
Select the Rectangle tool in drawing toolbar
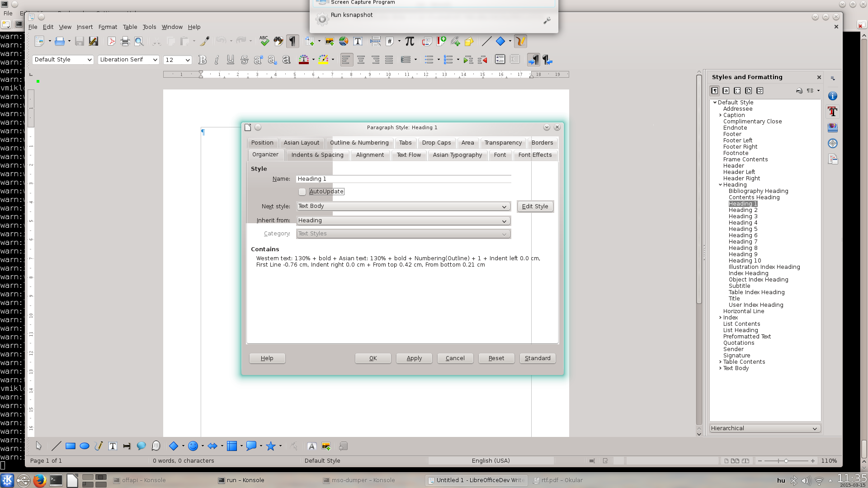(x=71, y=446)
